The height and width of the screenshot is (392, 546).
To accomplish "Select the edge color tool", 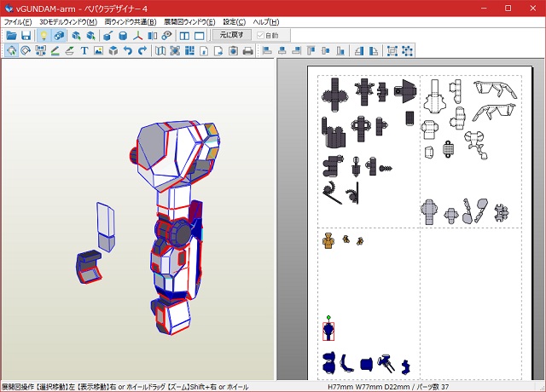I will click(x=70, y=51).
